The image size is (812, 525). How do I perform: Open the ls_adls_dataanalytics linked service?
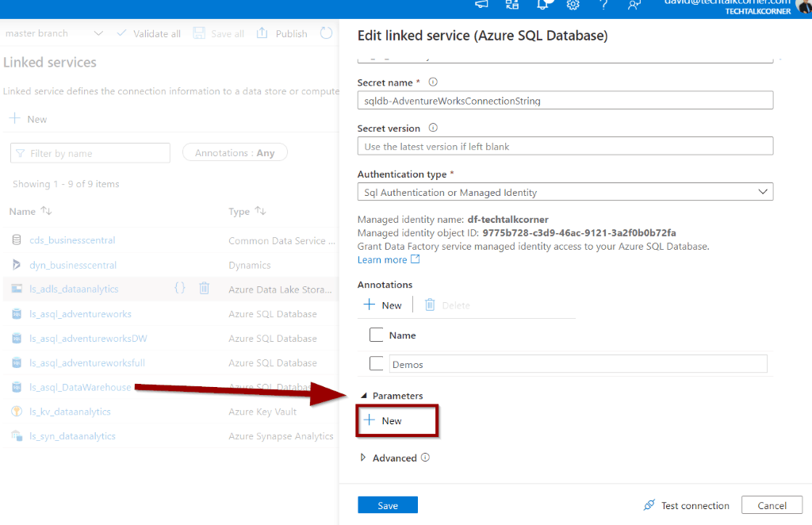(x=74, y=289)
